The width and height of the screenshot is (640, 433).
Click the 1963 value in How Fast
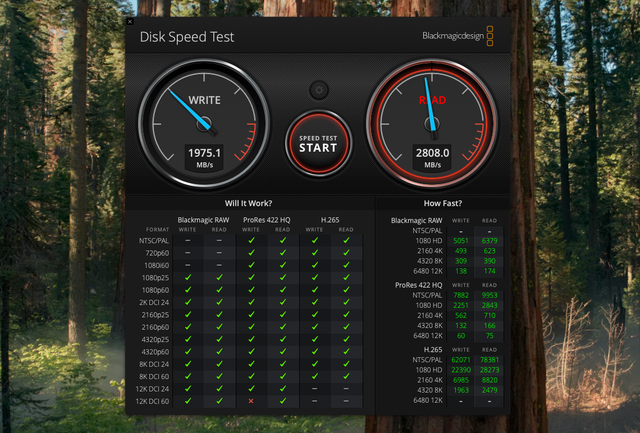tap(461, 390)
